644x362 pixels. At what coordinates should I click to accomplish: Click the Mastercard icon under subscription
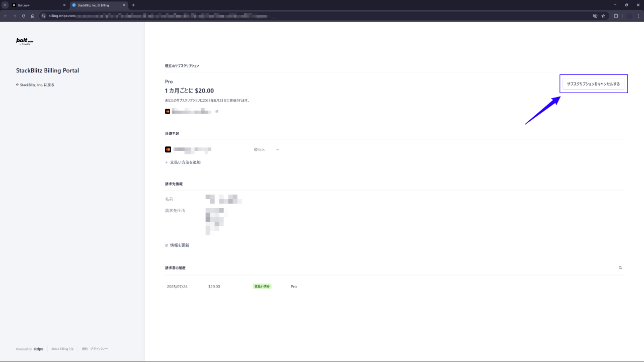tap(168, 112)
